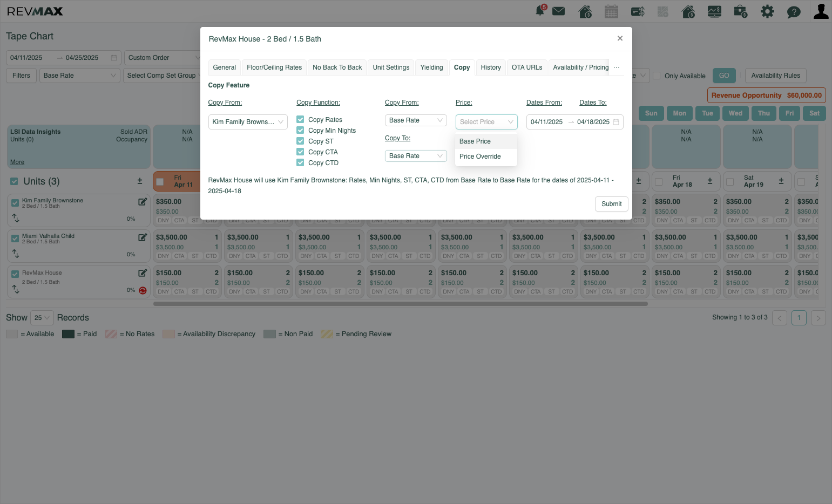Screen dimensions: 832x504
Task: Open the mail envelope icon
Action: pyautogui.click(x=559, y=11)
